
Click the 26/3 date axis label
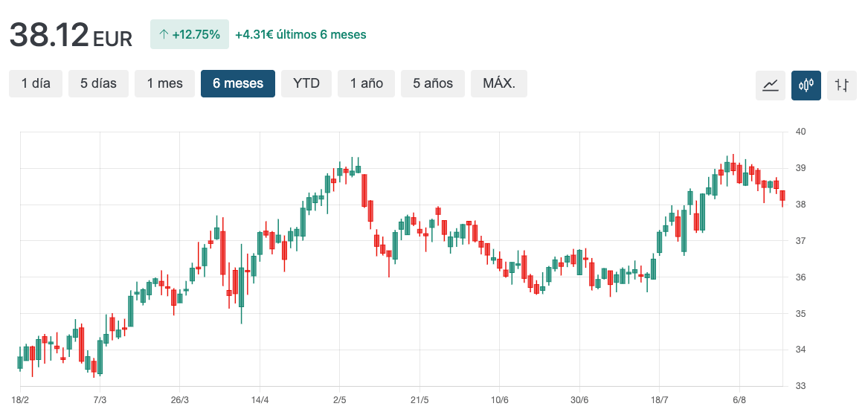pos(180,400)
